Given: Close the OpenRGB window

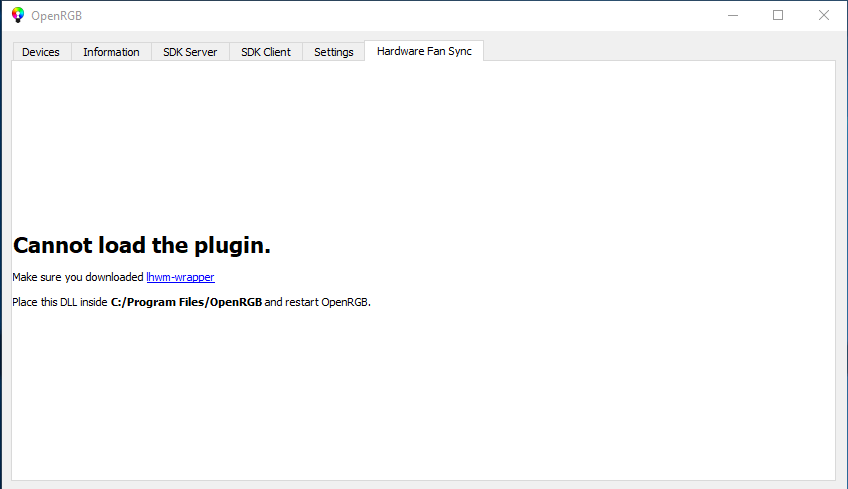Looking at the screenshot, I should [824, 15].
